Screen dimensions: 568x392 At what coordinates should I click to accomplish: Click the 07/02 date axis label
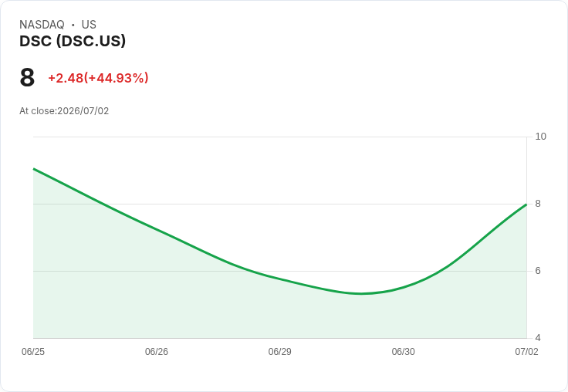[x=526, y=352]
